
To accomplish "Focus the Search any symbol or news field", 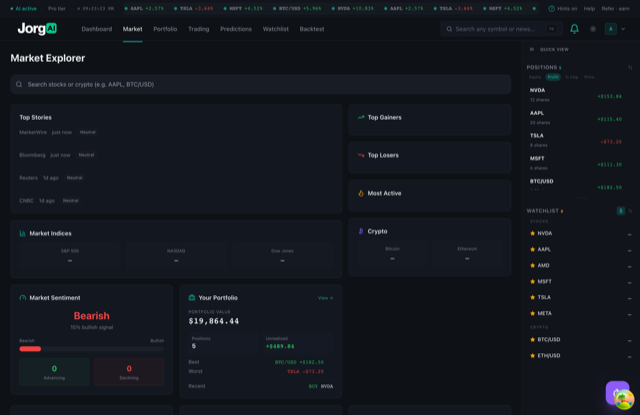I will click(501, 29).
